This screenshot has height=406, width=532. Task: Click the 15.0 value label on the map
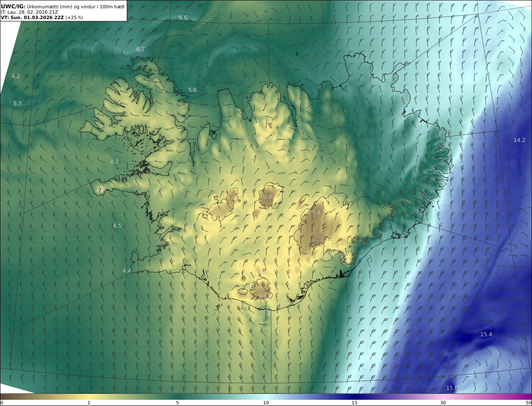[452, 388]
